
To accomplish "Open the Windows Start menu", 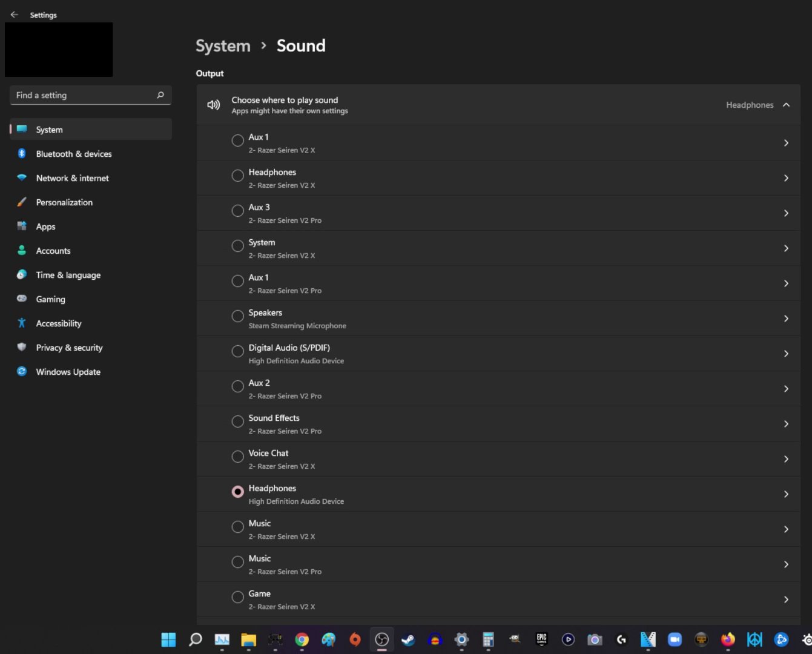I will pyautogui.click(x=168, y=639).
